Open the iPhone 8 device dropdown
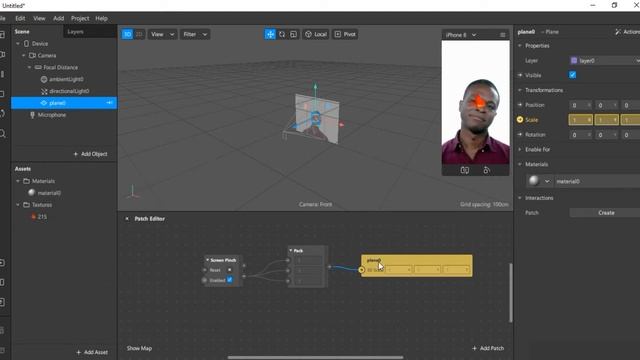The width and height of the screenshot is (640, 360). click(x=461, y=35)
